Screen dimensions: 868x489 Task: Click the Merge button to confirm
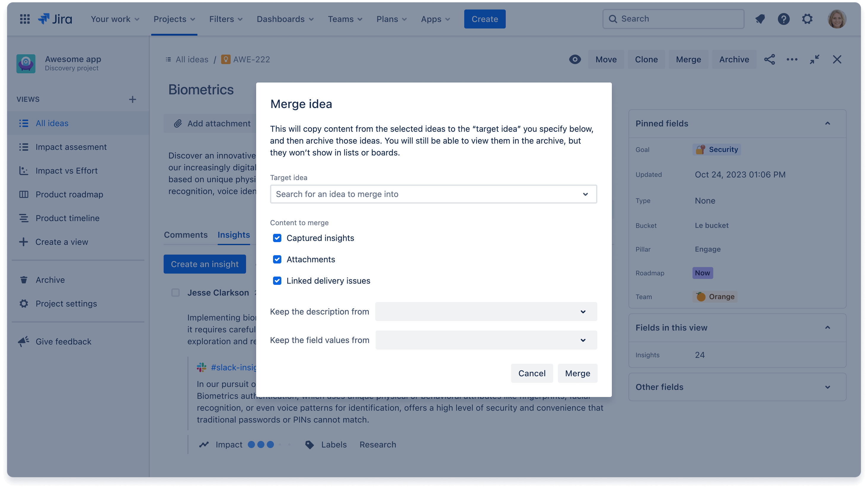[577, 373]
